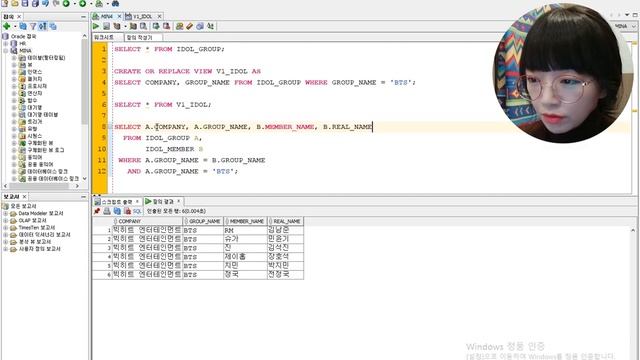Select the 워크시트 tab
640x360 pixels.
tap(104, 37)
